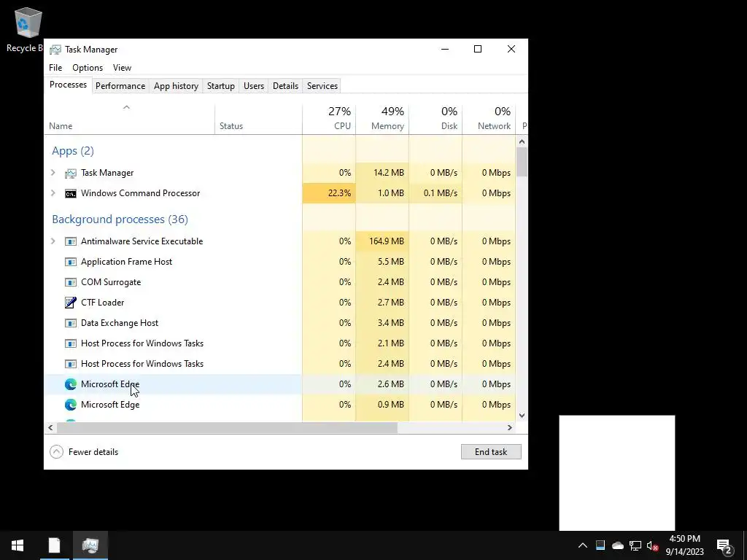
Task: Click the Antimalware Service Executable icon
Action: (x=71, y=241)
